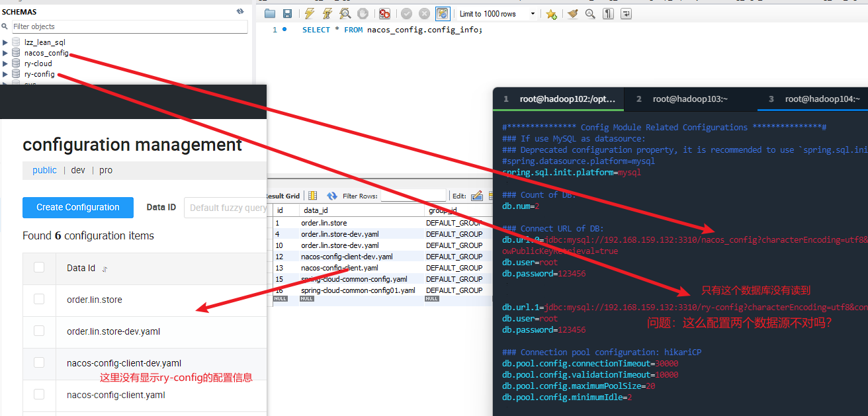This screenshot has height=416, width=868.
Task: Save the SQL script with disk icon
Action: [287, 13]
